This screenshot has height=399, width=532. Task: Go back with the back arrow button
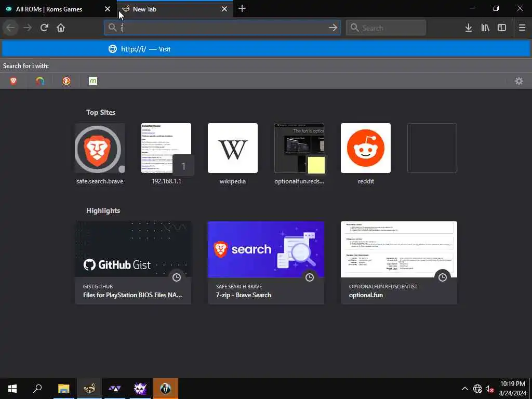(10, 28)
